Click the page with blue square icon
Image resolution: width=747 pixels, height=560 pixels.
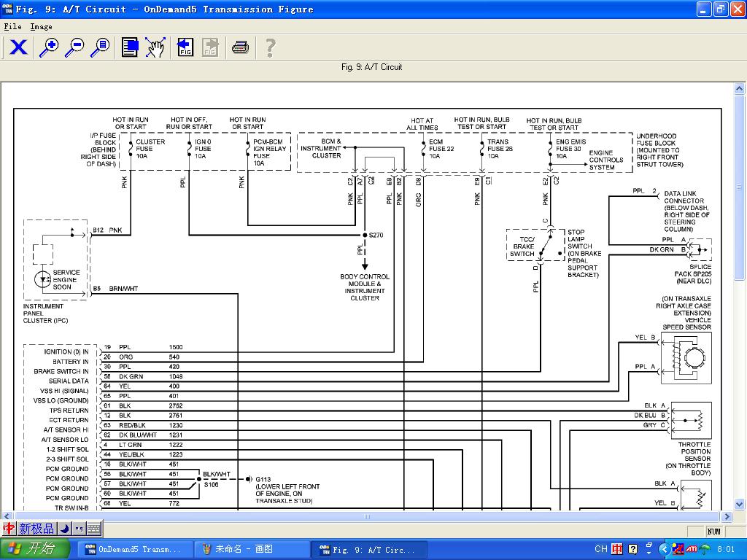[130, 47]
